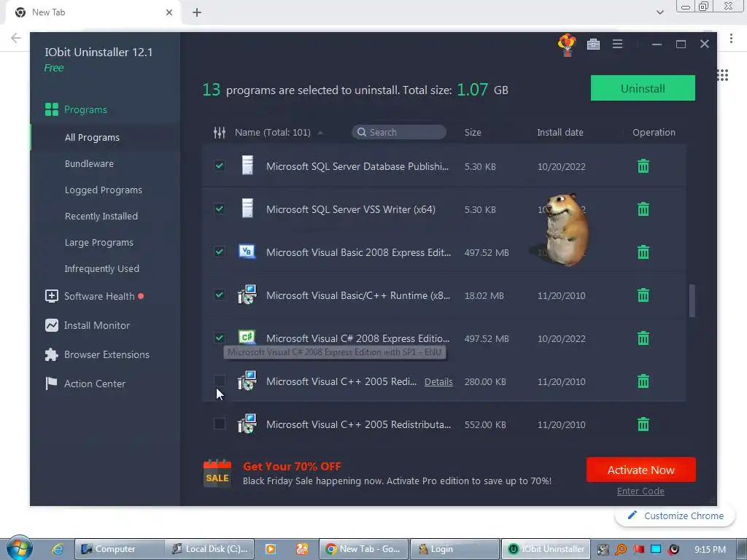The image size is (747, 560).
Task: Go back with Chrome back arrow
Action: click(16, 38)
